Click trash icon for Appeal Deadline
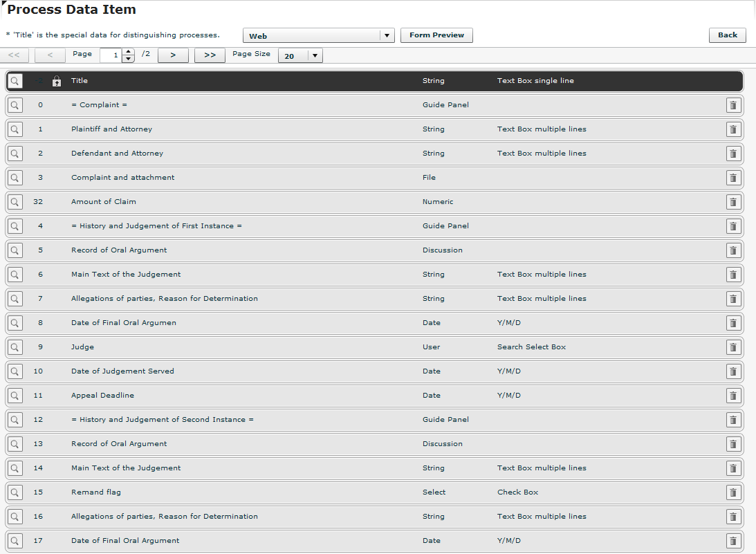The width and height of the screenshot is (756, 554). pyautogui.click(x=733, y=396)
